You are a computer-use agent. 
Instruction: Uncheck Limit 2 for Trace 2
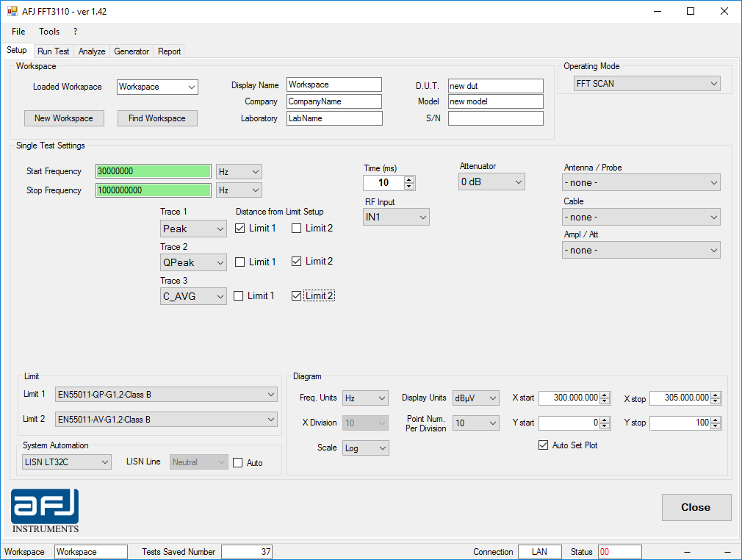pos(296,262)
